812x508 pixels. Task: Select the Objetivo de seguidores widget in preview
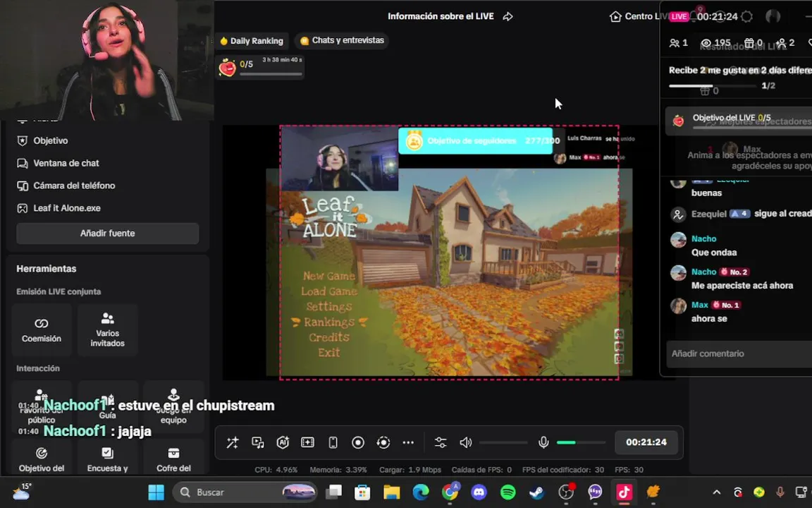[475, 141]
